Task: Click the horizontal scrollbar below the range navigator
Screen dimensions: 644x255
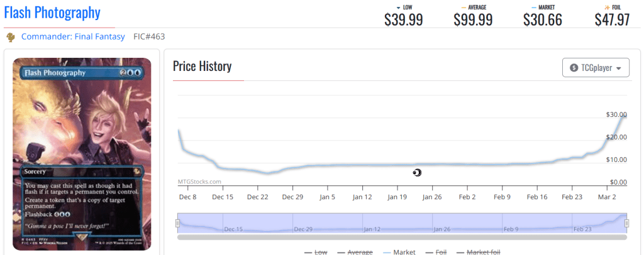Action: pos(402,237)
